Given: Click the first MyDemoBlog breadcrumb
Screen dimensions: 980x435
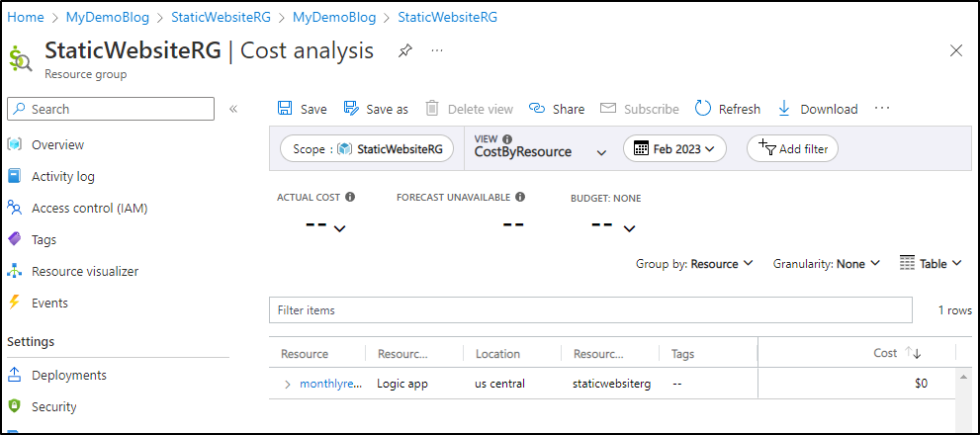Looking at the screenshot, I should point(108,18).
